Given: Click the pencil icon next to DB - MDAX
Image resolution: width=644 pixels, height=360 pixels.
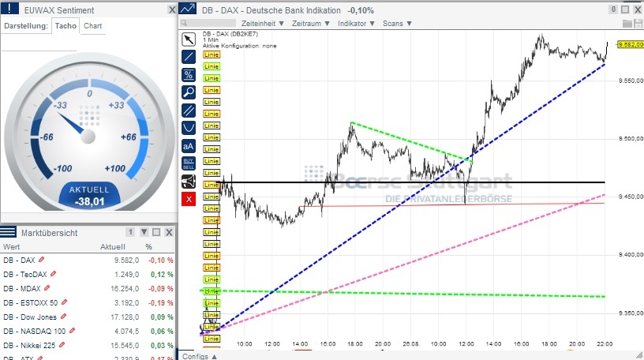Looking at the screenshot, I should (x=47, y=288).
